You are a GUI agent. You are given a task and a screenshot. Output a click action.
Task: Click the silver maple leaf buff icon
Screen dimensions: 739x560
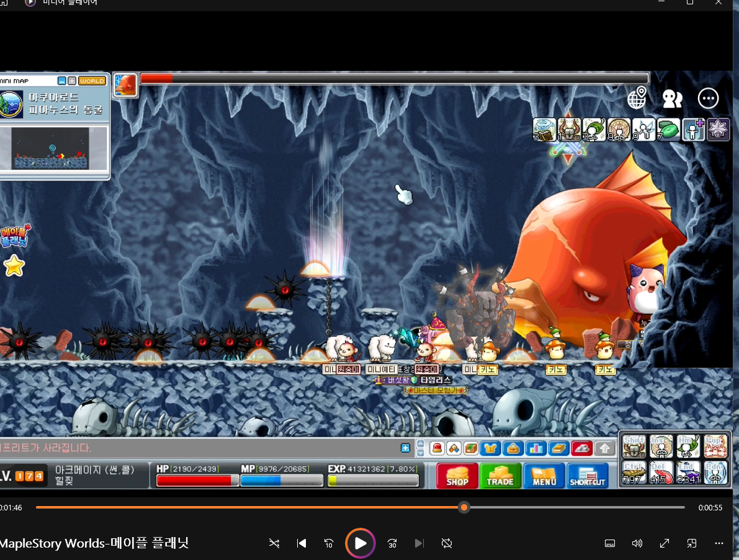coord(718,130)
